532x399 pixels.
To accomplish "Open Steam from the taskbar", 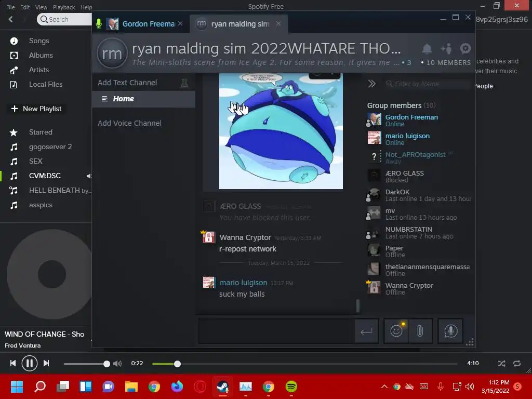I will tap(222, 387).
